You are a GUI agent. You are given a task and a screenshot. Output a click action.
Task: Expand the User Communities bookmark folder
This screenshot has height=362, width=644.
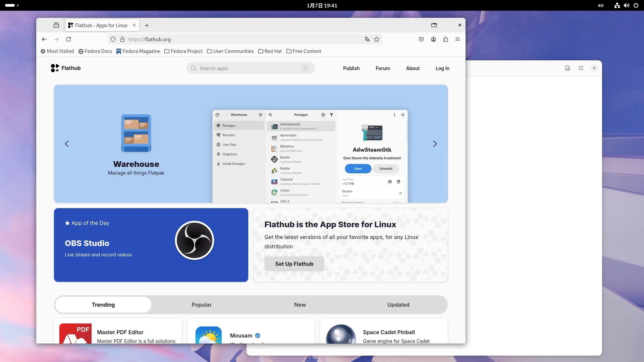[230, 51]
